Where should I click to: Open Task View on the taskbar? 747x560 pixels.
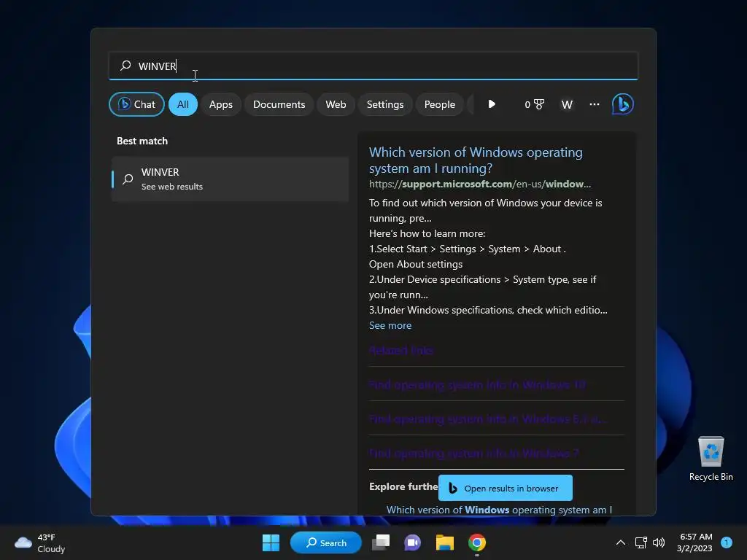point(381,542)
